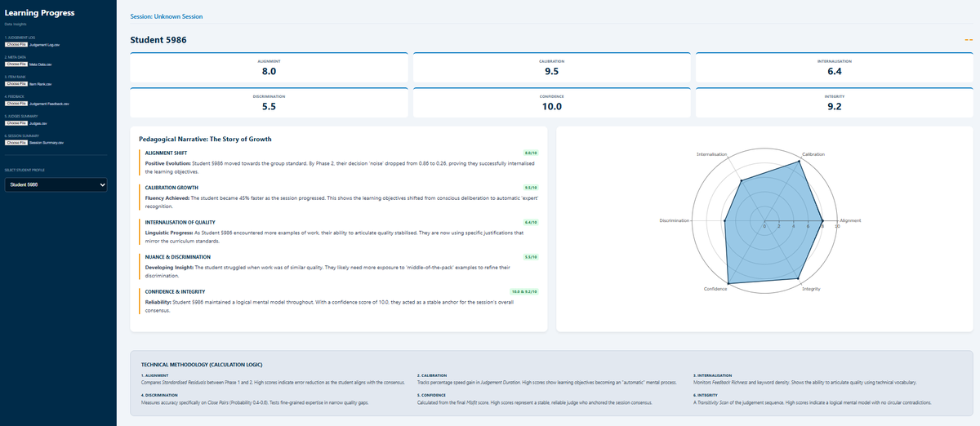The width and height of the screenshot is (980, 426).
Task: Click the 8.0/10 badge beside Alignment Shift
Action: click(x=530, y=153)
